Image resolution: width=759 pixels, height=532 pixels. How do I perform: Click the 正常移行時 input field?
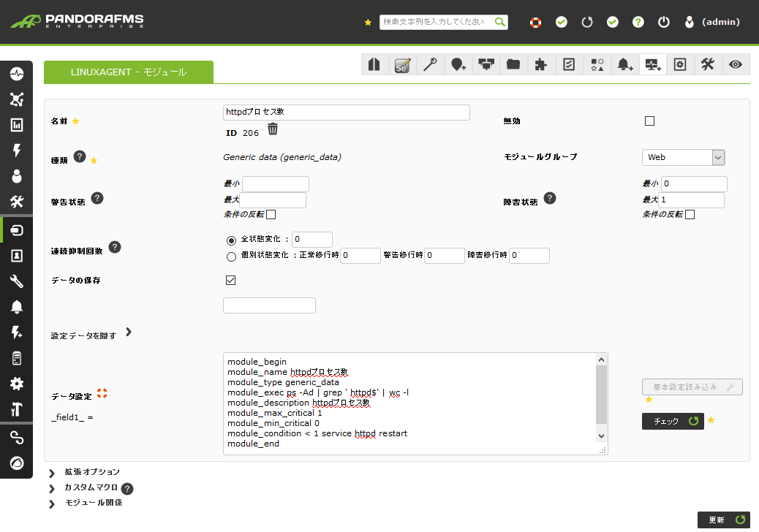coord(360,255)
